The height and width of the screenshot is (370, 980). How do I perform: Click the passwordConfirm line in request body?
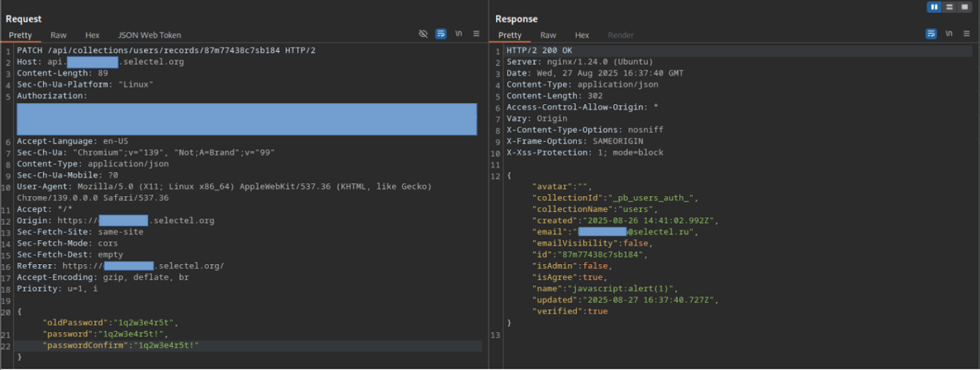[121, 346]
